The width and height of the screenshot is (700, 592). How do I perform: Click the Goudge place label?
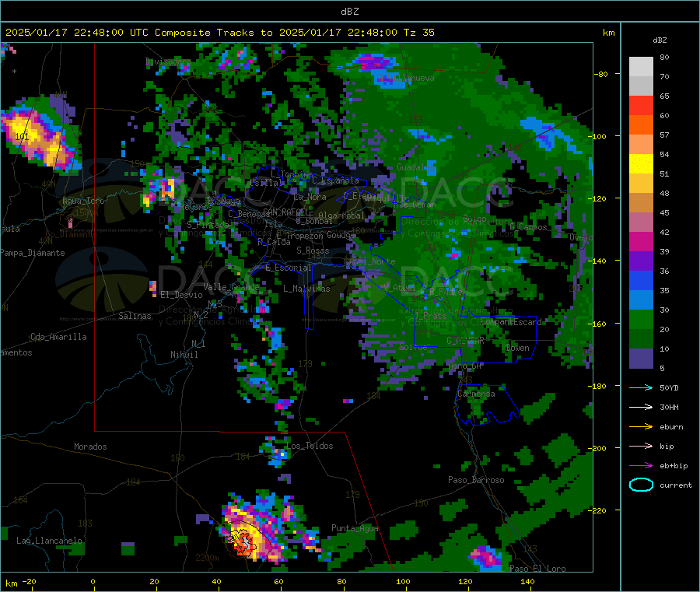click(x=341, y=235)
